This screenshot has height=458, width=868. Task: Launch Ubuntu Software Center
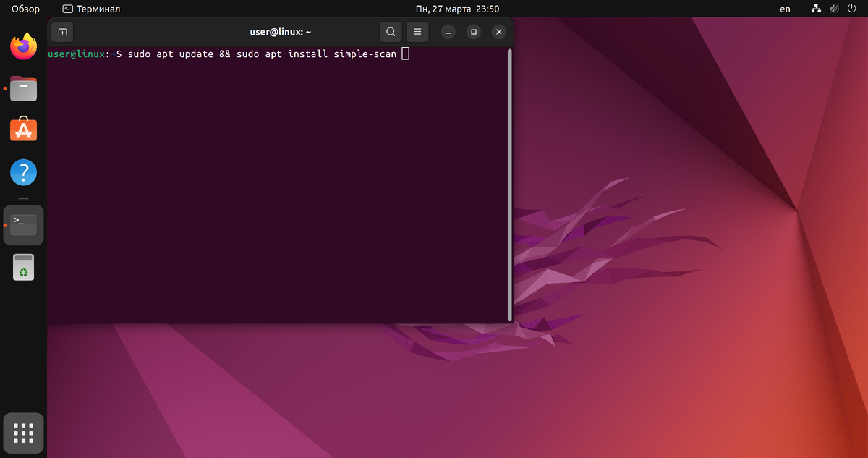23,130
